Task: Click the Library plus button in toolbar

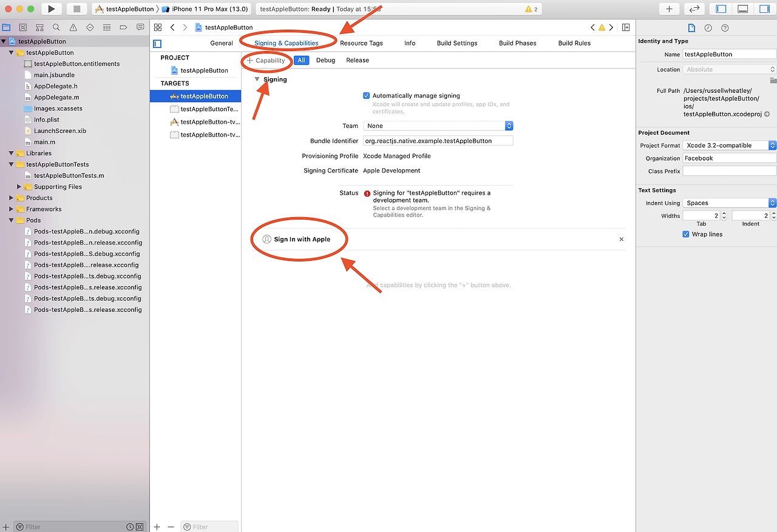Action: (669, 9)
